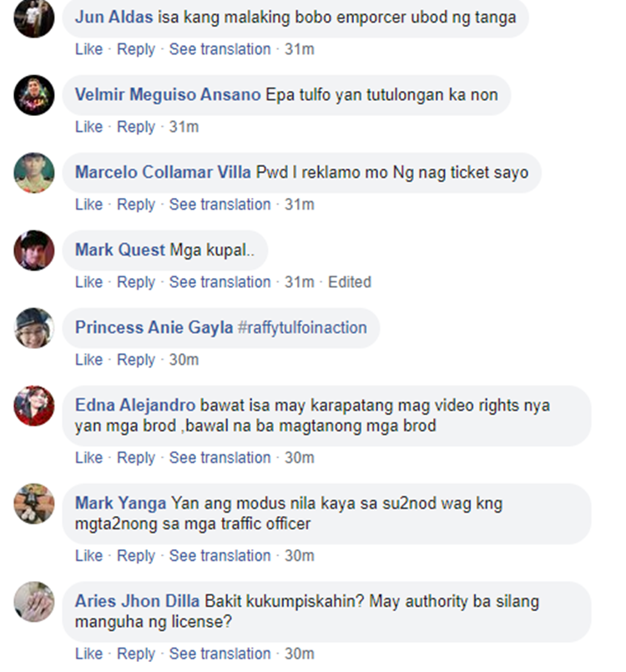Like Edna Alejandro's comment

[x=89, y=457]
